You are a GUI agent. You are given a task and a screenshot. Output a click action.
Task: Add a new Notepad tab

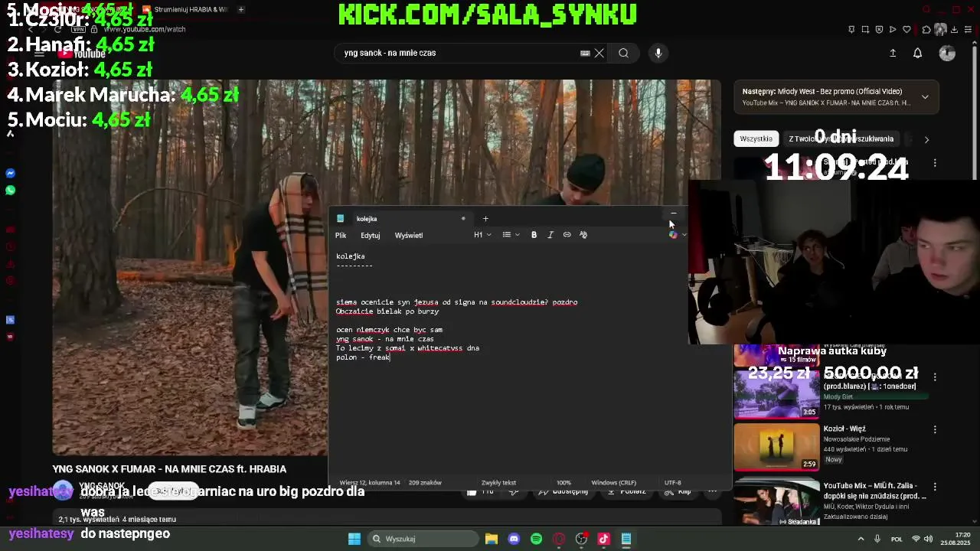(485, 219)
